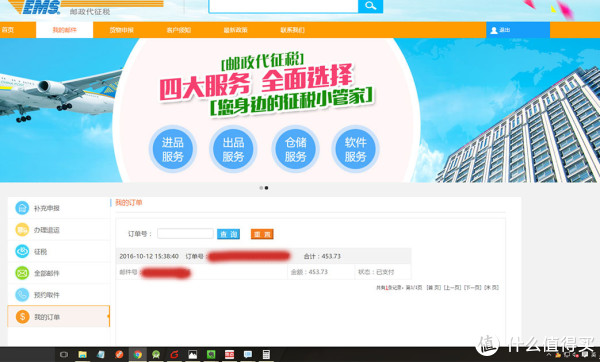The height and width of the screenshot is (362, 600).
Task: Open the speech bubble taskbar icon
Action: pos(248,355)
